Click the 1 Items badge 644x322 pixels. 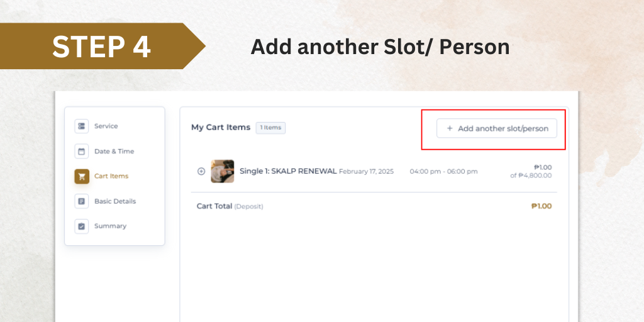pos(270,128)
